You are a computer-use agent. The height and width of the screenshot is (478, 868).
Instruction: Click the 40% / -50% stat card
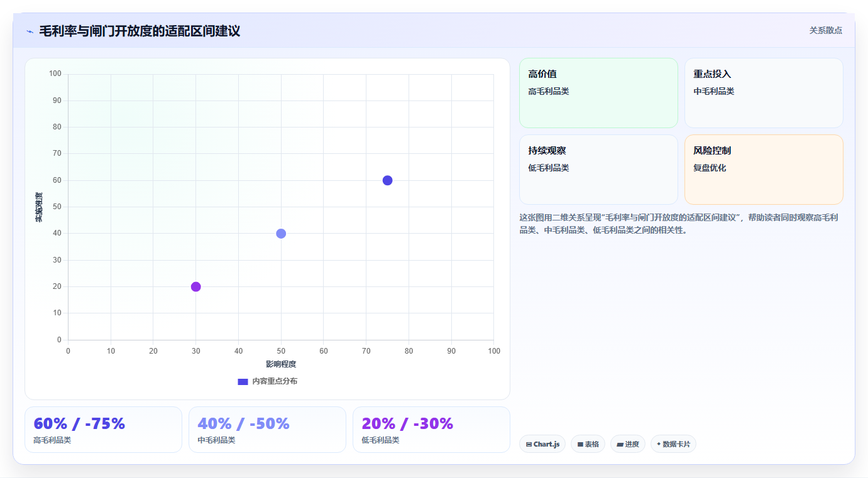267,430
